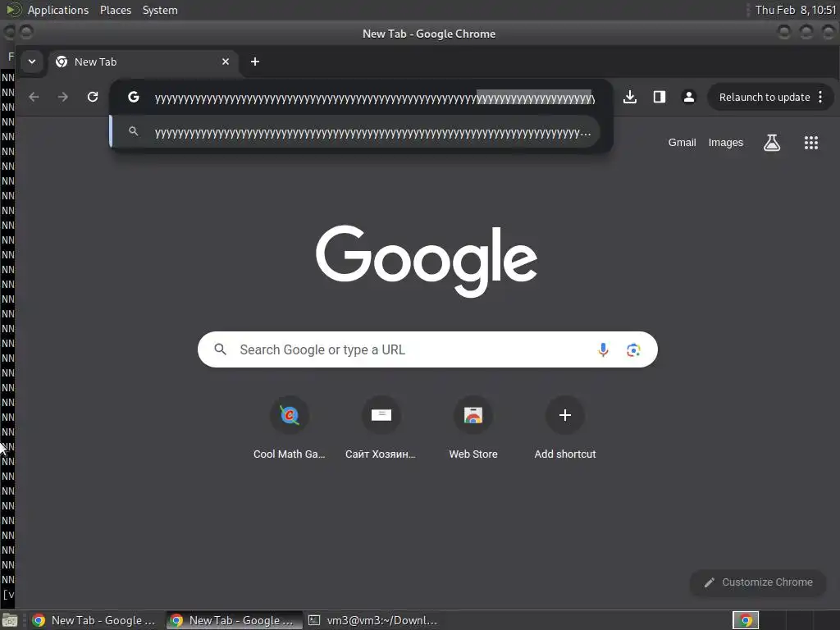
Task: Reload the current page
Action: tap(93, 97)
